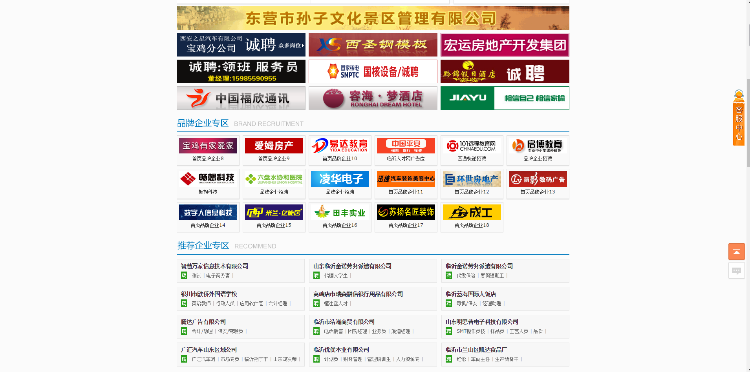Click the 品牌企业专区 section heading
750x372 pixels.
coord(203,123)
